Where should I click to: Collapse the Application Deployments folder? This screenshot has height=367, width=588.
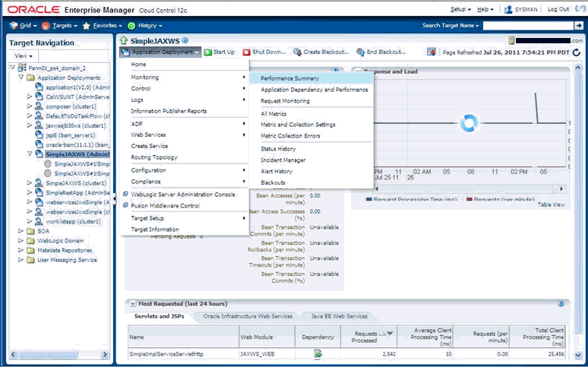21,78
